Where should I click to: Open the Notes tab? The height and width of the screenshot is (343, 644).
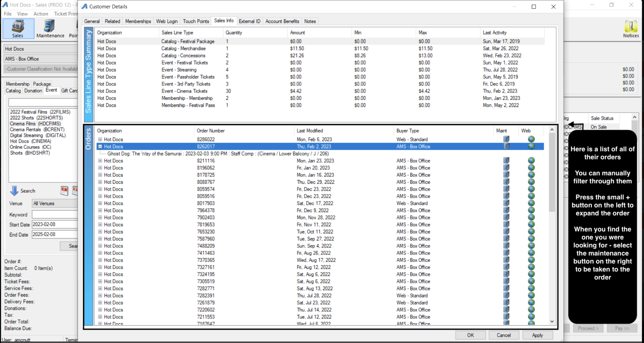pyautogui.click(x=310, y=21)
